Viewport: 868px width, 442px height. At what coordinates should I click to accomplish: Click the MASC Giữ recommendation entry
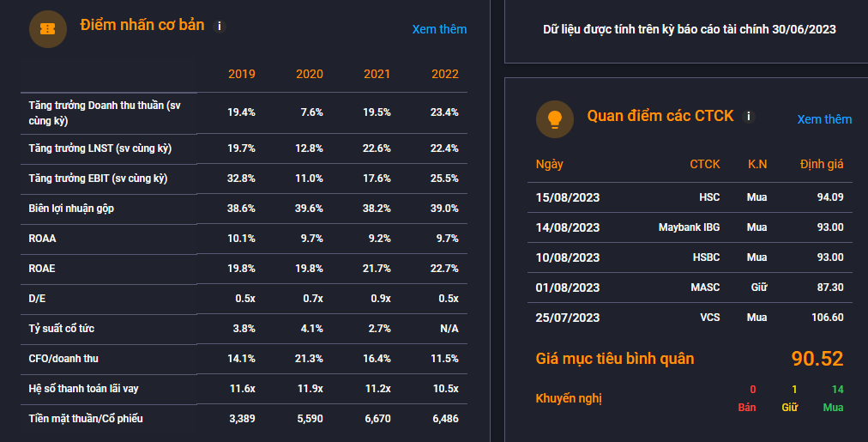click(759, 288)
